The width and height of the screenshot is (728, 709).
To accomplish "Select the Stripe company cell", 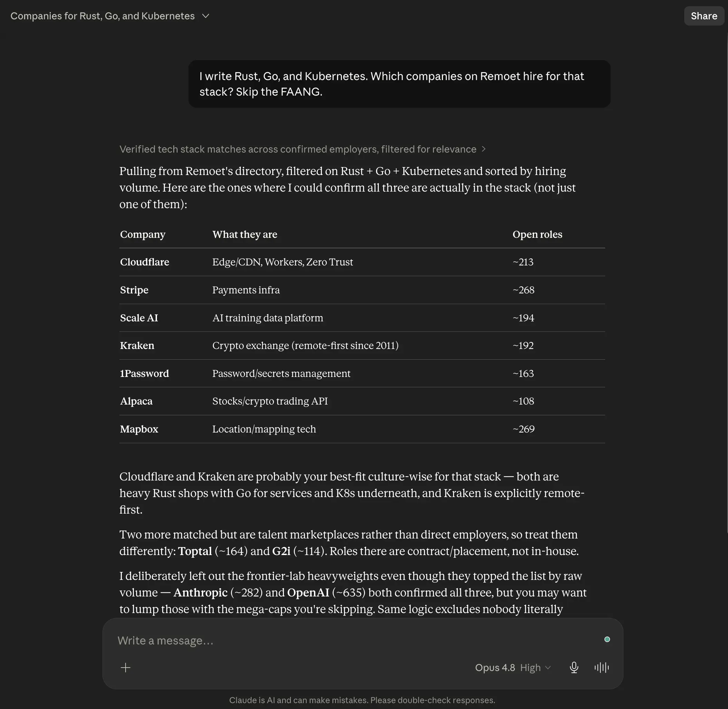I will click(x=134, y=290).
